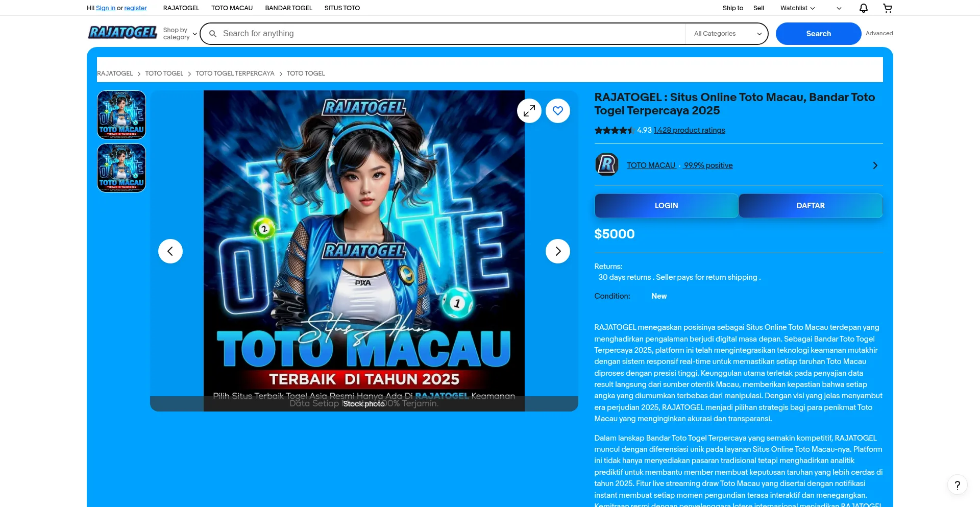Select the first product thumbnail

coord(121,115)
